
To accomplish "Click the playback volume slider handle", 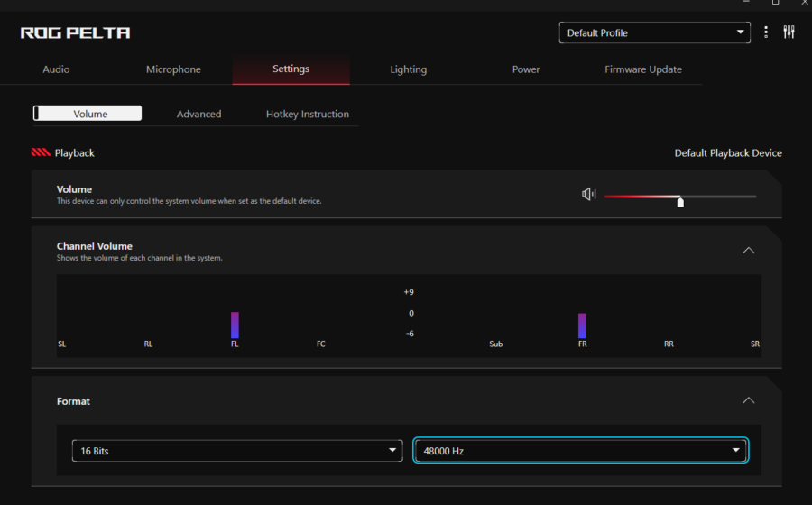I will 680,202.
